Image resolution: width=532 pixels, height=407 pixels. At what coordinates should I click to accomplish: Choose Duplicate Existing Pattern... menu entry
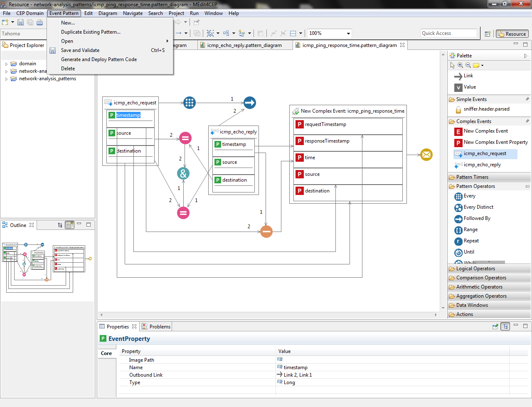click(110, 32)
